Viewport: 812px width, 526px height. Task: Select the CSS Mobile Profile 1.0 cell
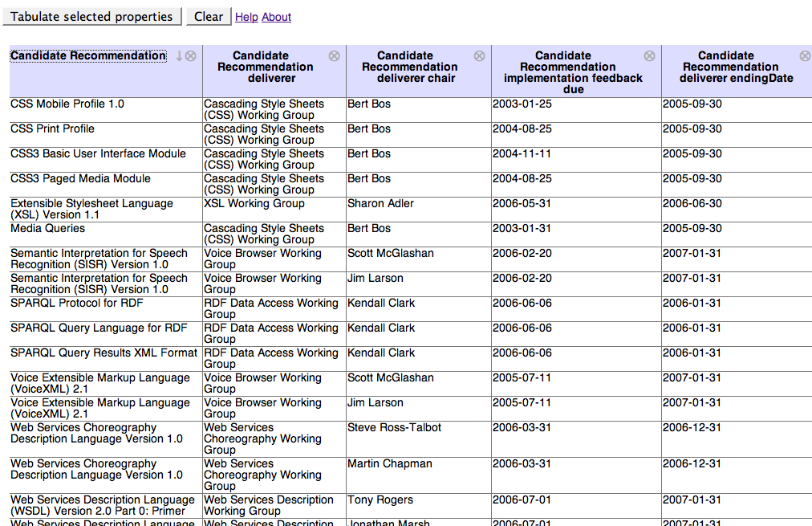click(x=67, y=104)
